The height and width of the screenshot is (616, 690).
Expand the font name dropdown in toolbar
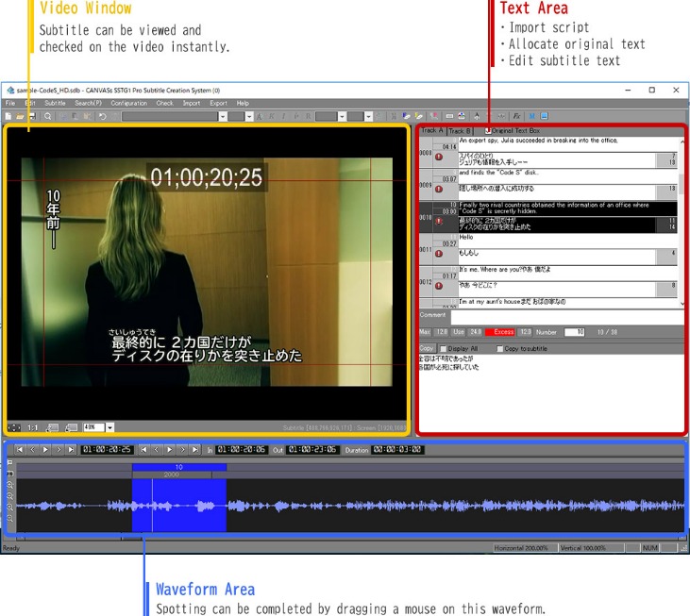pos(223,116)
